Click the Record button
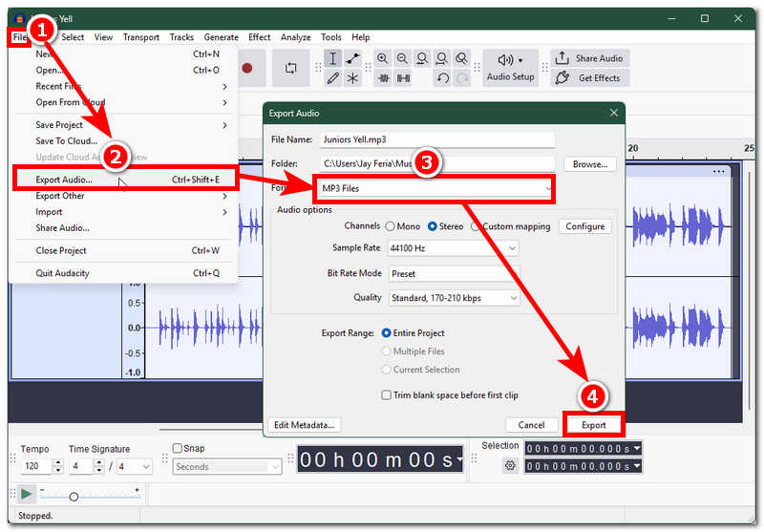This screenshot has width=764, height=532. point(247,68)
